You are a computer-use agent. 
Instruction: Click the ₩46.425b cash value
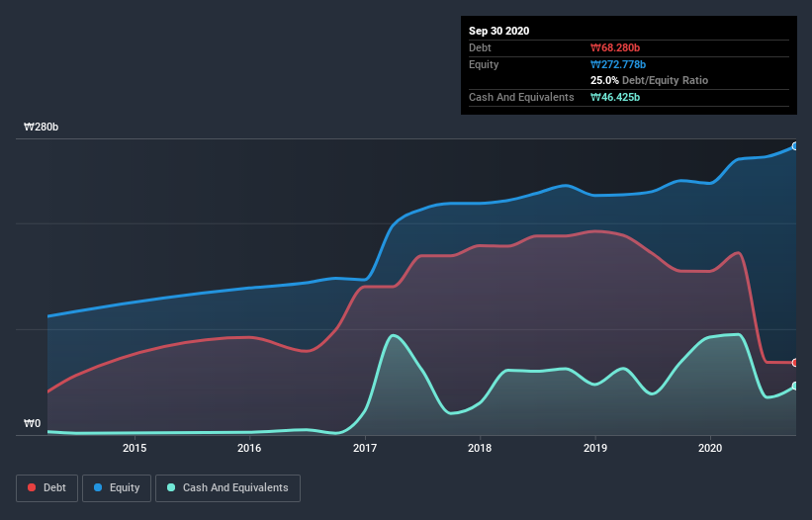point(615,97)
